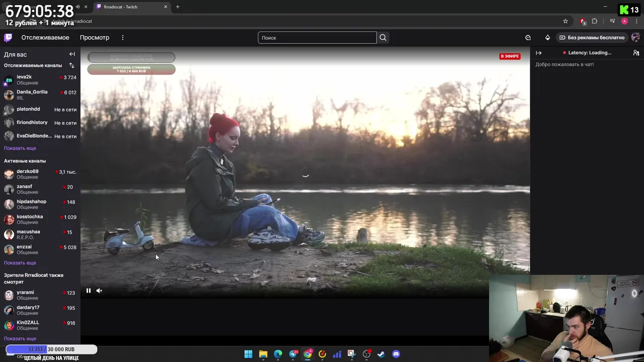Image resolution: width=644 pixels, height=362 pixels.
Task: Open the Chrome profile avatar A
Action: pyautogui.click(x=624, y=21)
